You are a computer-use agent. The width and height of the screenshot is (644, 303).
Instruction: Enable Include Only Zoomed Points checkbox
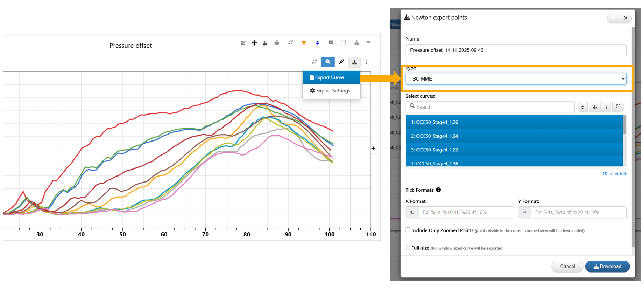pos(408,230)
